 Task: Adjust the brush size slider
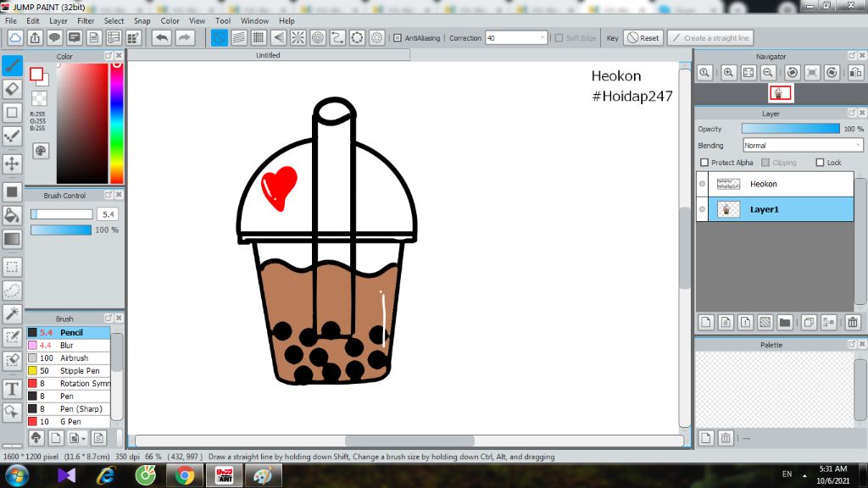click(61, 214)
